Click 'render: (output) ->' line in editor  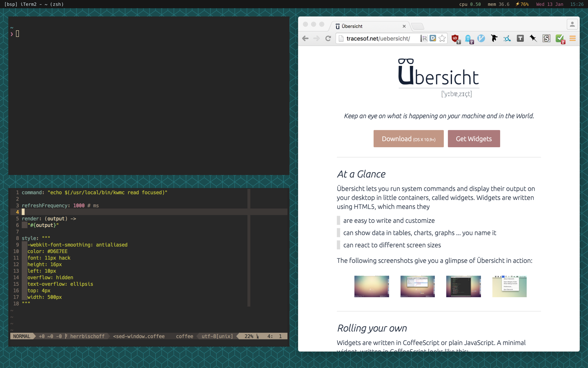pyautogui.click(x=49, y=218)
